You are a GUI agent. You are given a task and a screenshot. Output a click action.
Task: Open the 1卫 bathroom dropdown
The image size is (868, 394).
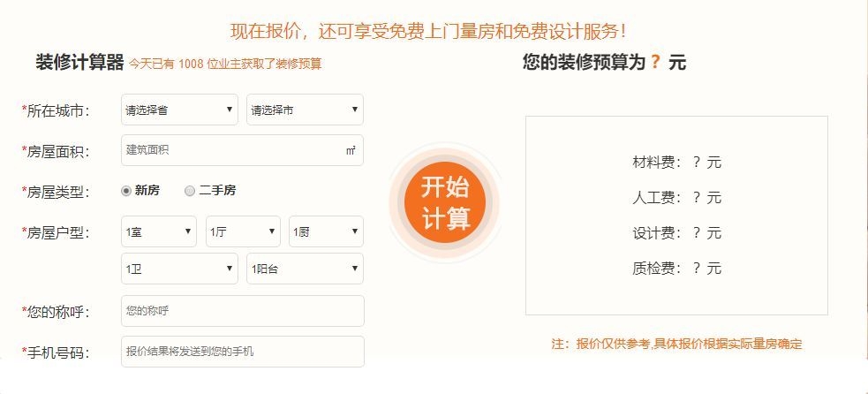(179, 268)
